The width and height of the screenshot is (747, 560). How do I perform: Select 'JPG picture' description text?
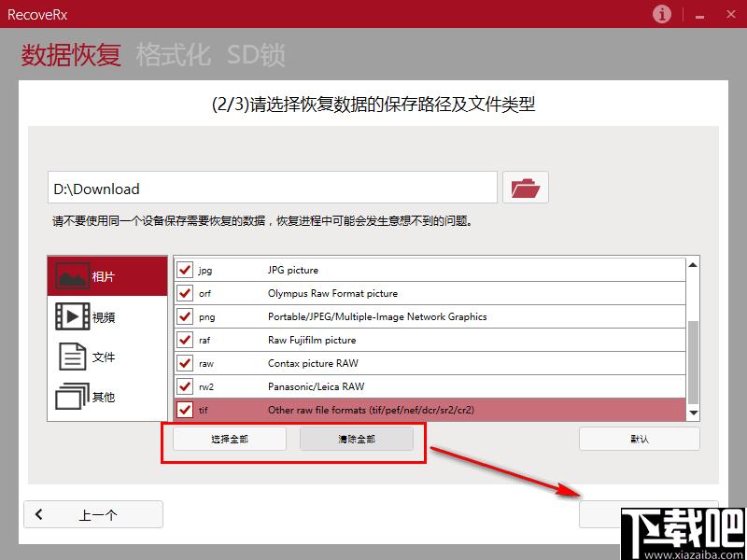293,270
